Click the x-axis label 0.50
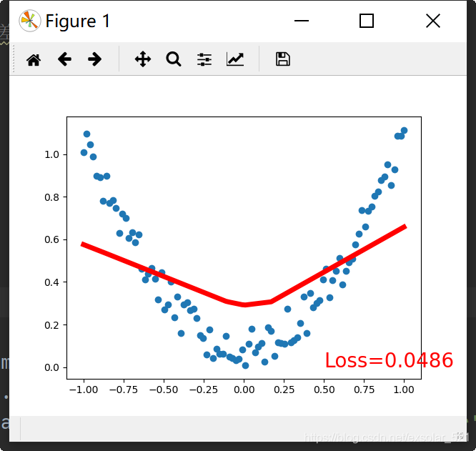 tap(324, 390)
